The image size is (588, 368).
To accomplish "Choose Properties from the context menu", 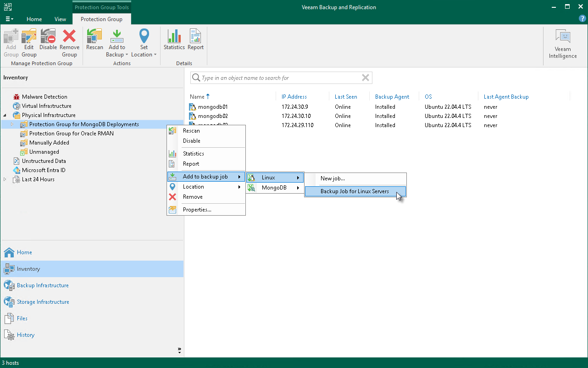I will (197, 210).
